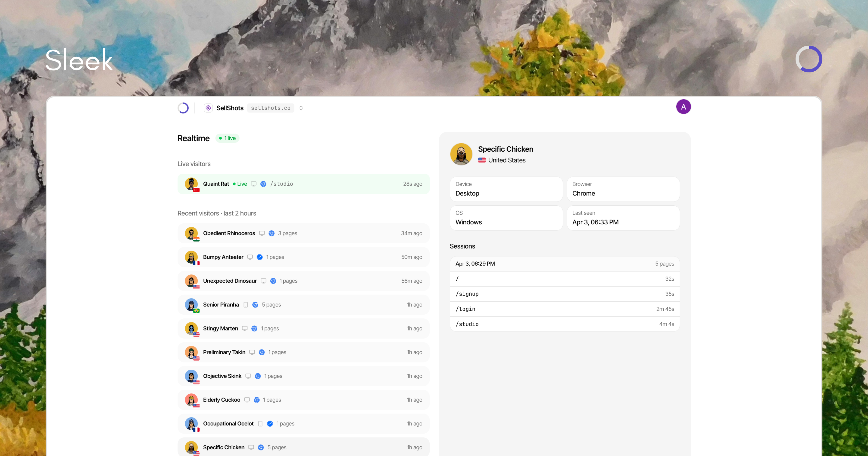
Task: Click the Sleek logo icon in header
Action: [183, 108]
